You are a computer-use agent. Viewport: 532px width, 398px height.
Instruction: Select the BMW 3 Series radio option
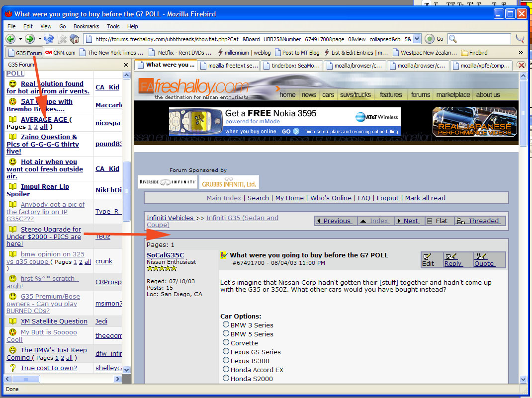(226, 324)
